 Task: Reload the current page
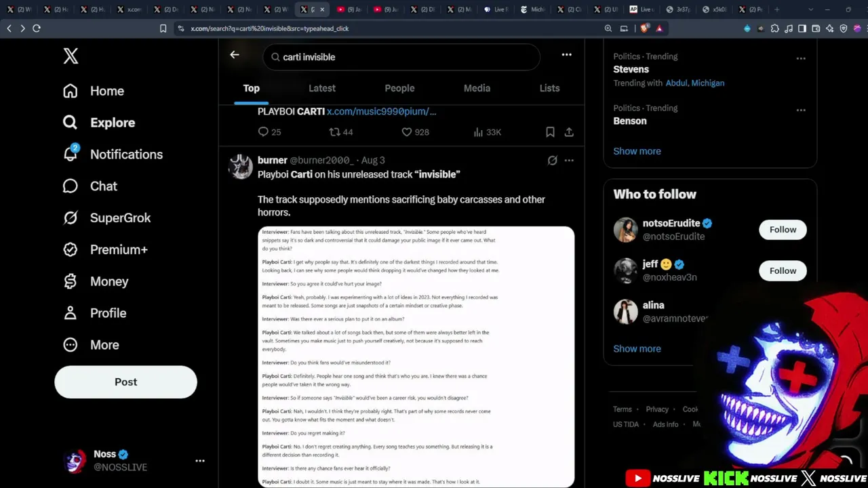(x=37, y=28)
